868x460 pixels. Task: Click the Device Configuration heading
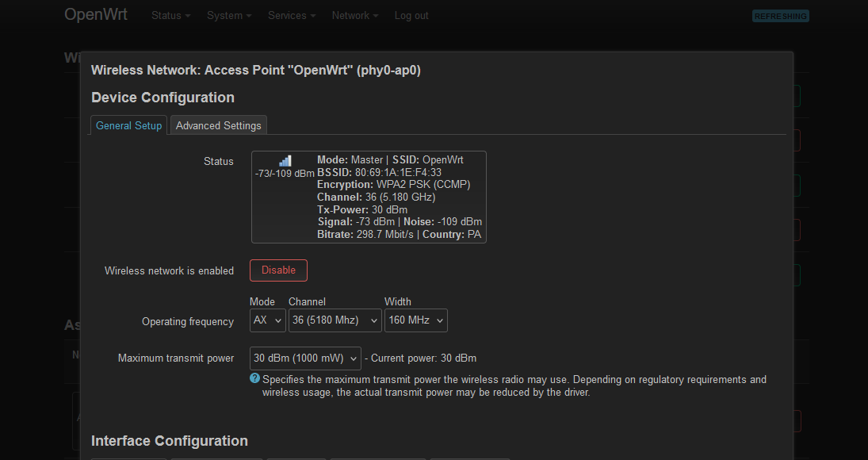[163, 98]
